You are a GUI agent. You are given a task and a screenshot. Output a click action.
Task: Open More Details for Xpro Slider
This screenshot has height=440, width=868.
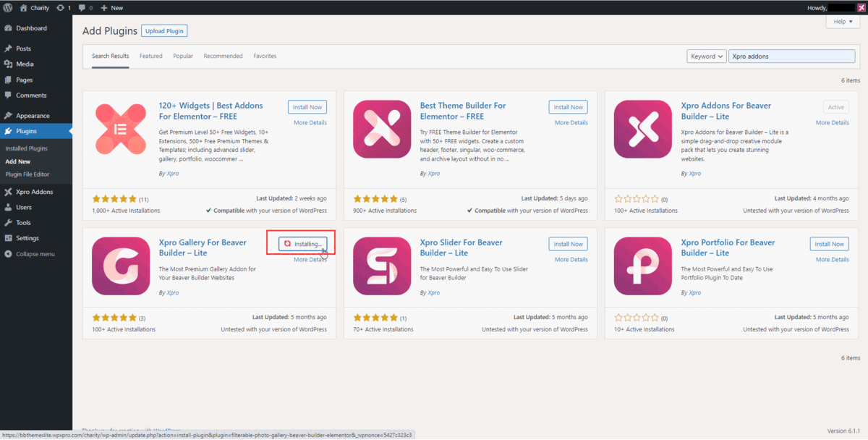tap(571, 260)
